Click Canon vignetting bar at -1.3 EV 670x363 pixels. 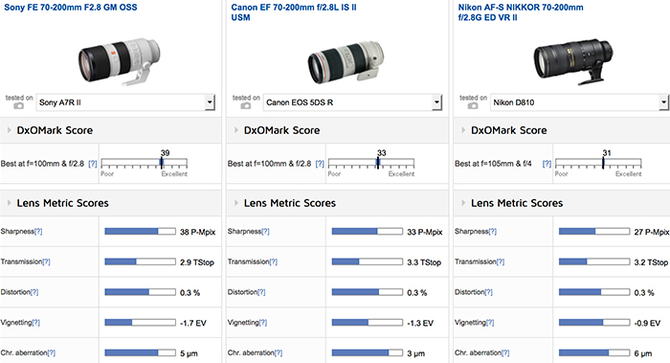click(x=367, y=322)
